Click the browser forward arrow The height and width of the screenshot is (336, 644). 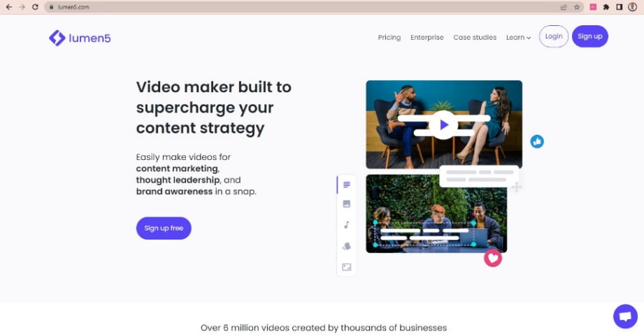tap(22, 7)
